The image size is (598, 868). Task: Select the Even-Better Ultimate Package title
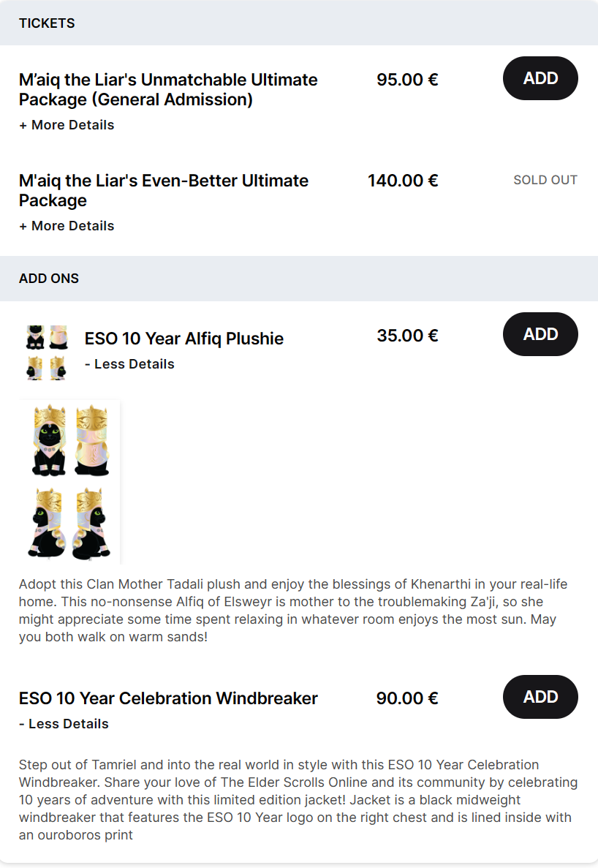click(164, 190)
